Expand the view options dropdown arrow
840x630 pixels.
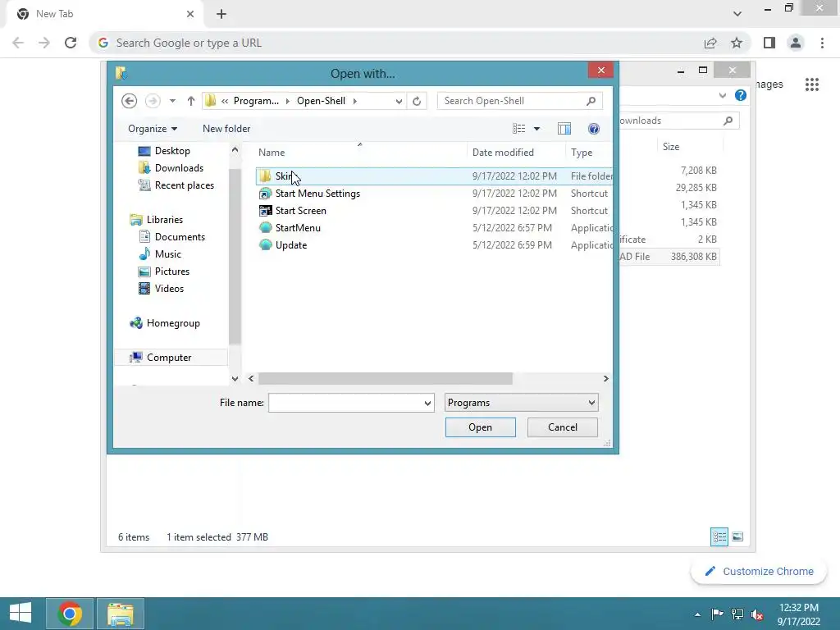[x=536, y=129]
